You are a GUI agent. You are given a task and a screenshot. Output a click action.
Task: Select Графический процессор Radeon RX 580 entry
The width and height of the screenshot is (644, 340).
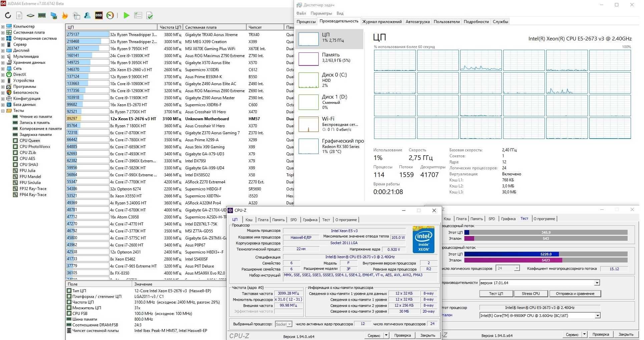click(x=329, y=146)
